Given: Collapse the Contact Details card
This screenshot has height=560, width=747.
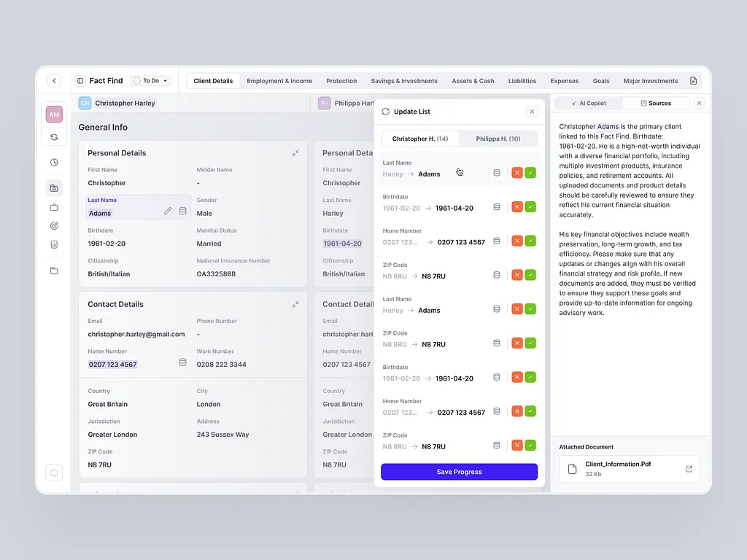Looking at the screenshot, I should point(295,304).
